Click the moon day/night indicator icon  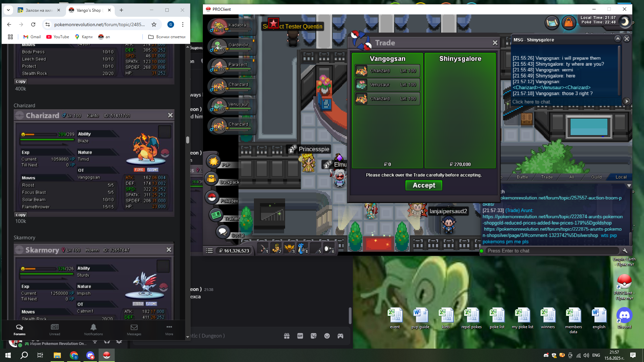click(625, 22)
